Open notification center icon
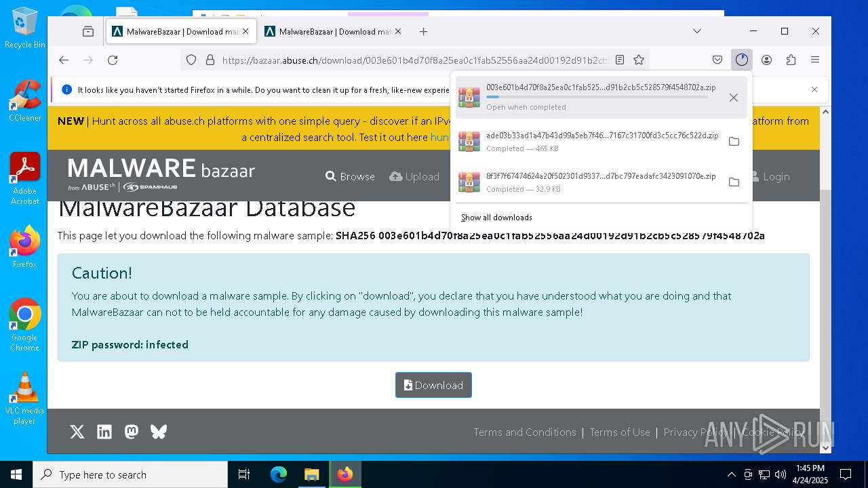The image size is (868, 488). [846, 474]
